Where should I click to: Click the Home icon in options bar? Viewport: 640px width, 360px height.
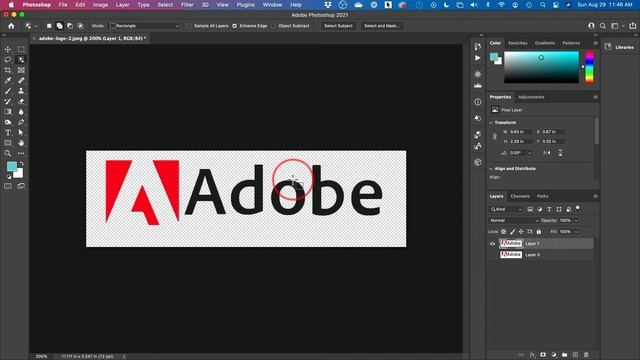pos(11,26)
